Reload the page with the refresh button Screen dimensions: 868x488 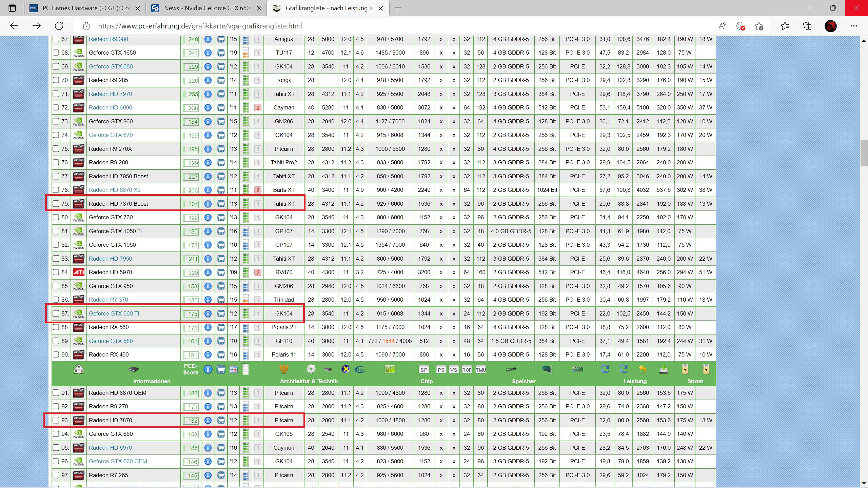59,26
